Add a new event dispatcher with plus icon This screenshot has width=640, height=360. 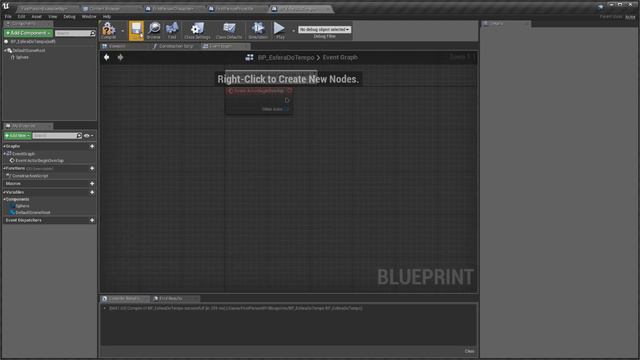coord(92,220)
